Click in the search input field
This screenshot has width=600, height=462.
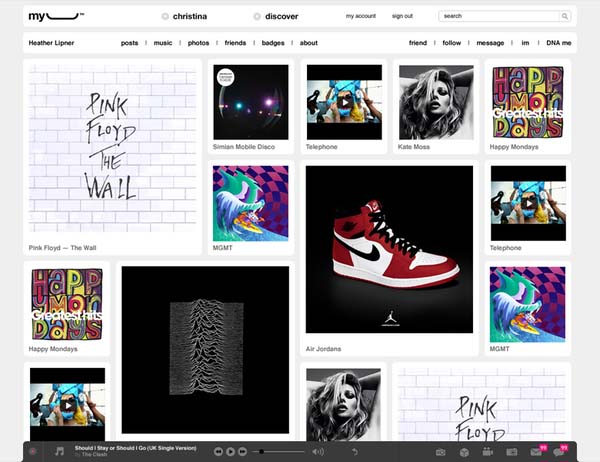499,16
